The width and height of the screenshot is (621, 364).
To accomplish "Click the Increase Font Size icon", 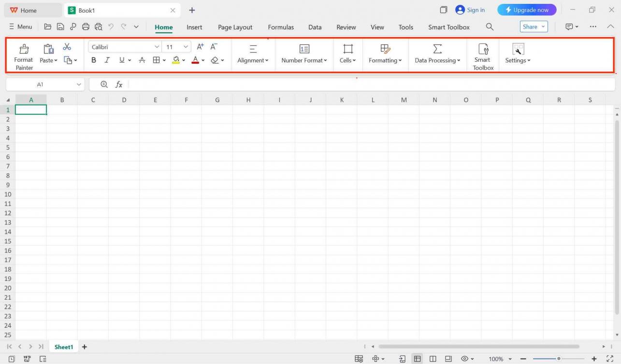I will pos(200,47).
